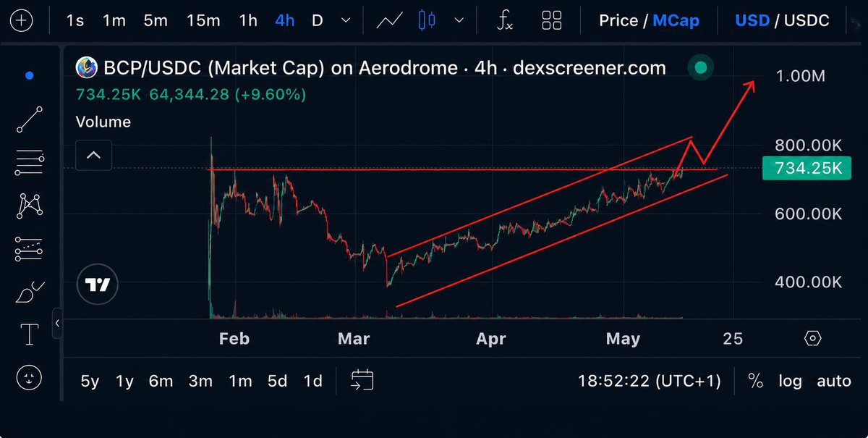Click the TradingView logo
Screen dimensions: 868x438
pos(97,285)
